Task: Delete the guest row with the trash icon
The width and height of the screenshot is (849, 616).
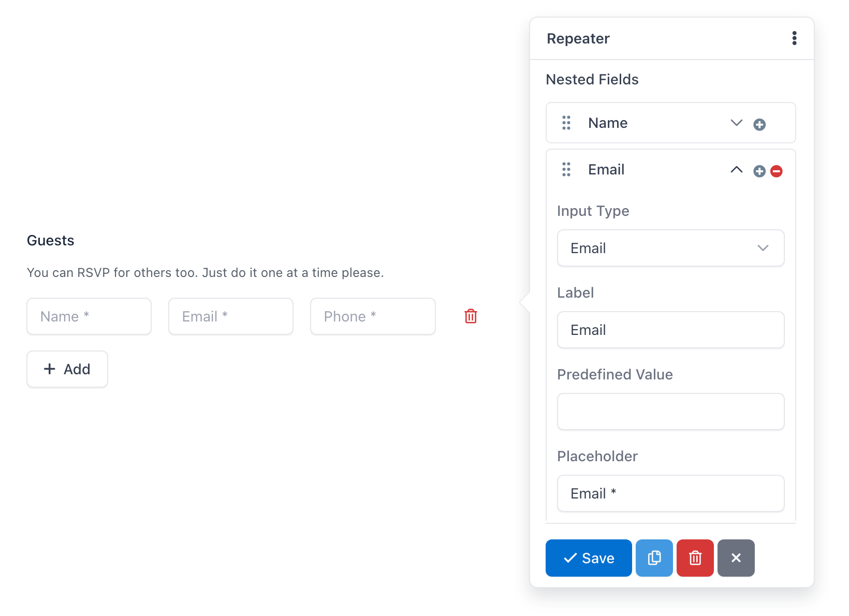Action: [x=471, y=316]
